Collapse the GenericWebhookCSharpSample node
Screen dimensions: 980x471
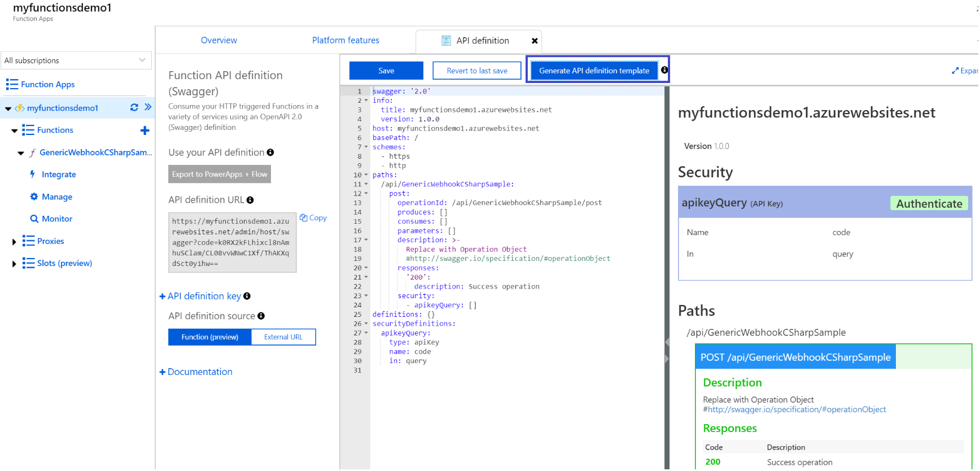coord(21,153)
